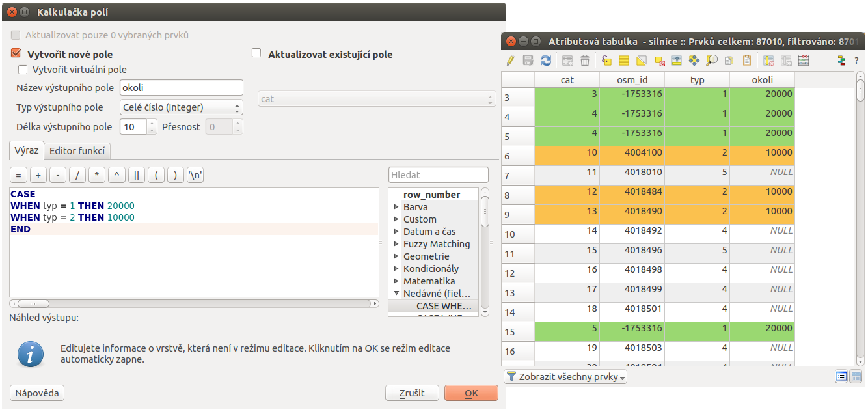Copy selected rows to clipboard icon
Screen dimensions: 868x414
729,61
